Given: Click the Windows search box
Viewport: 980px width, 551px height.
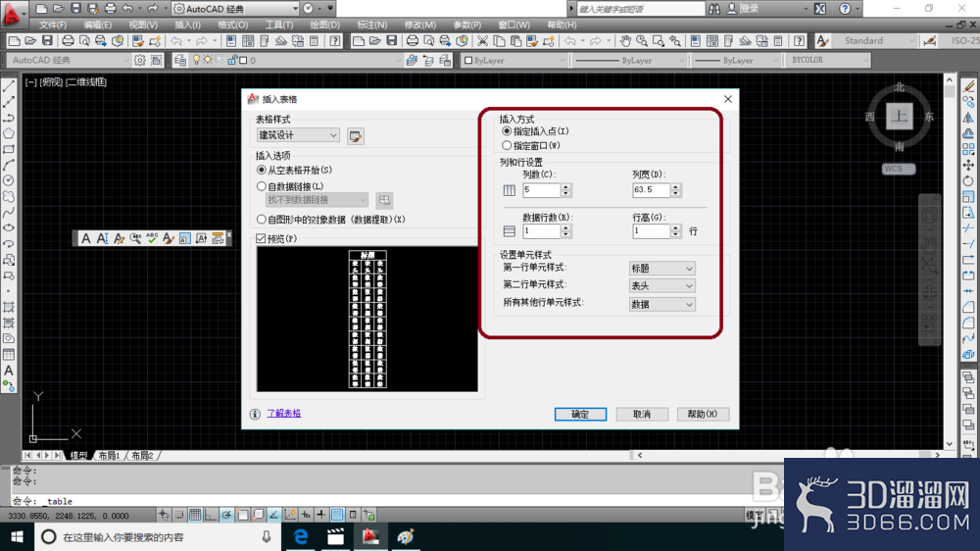Looking at the screenshot, I should [157, 536].
